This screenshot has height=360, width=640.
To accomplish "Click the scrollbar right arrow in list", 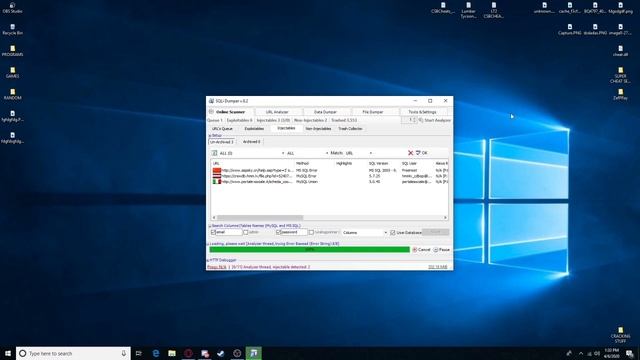I will tap(445, 218).
